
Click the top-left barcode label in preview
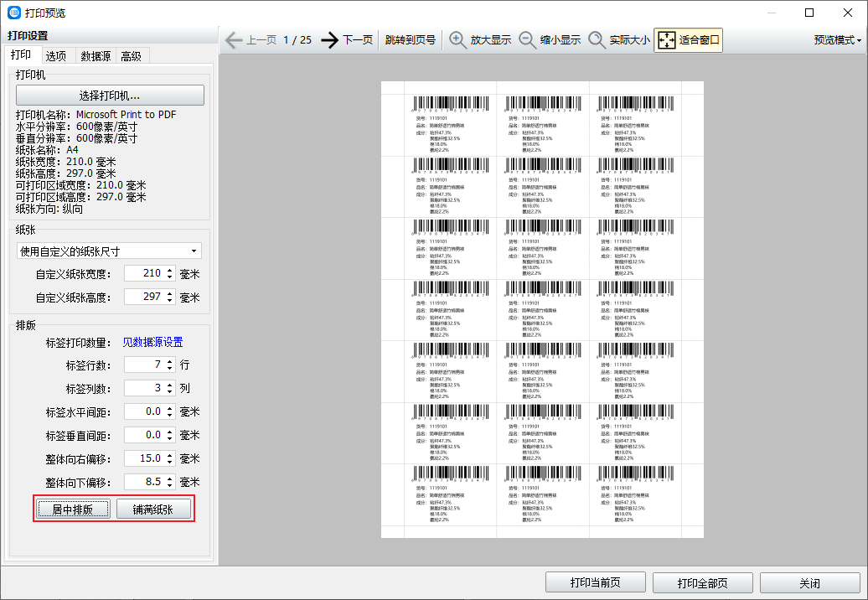[450, 125]
